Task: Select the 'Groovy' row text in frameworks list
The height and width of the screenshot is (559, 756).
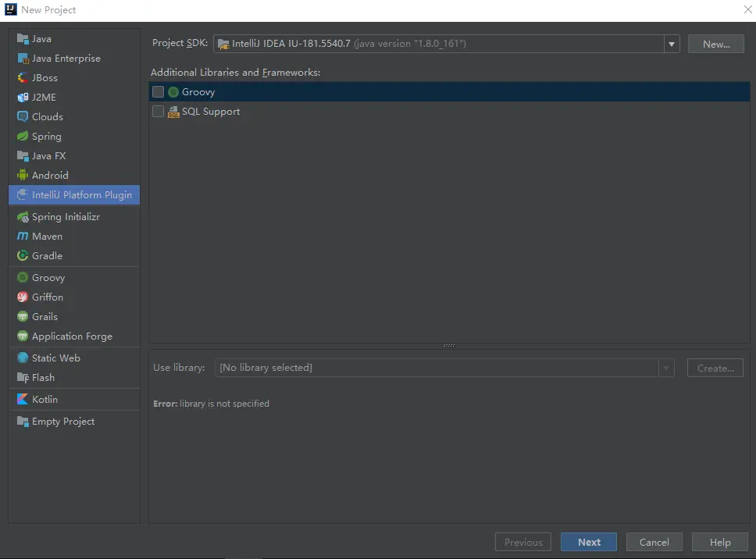Action: [x=198, y=92]
